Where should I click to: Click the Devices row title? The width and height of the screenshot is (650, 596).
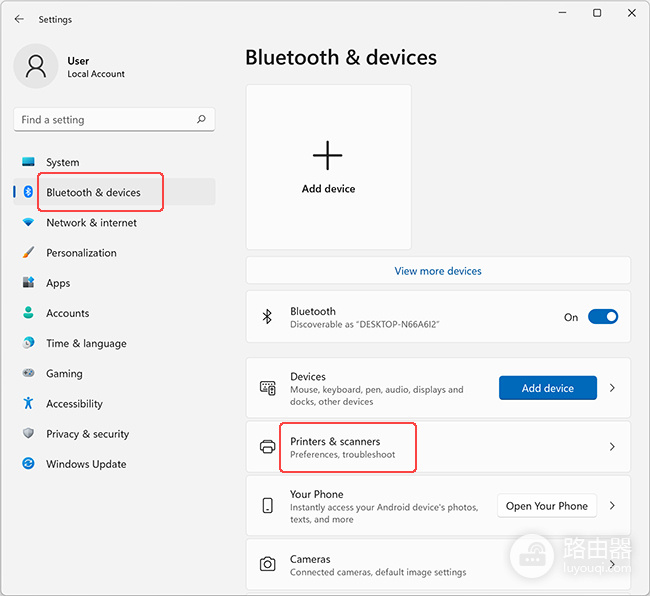pos(308,376)
